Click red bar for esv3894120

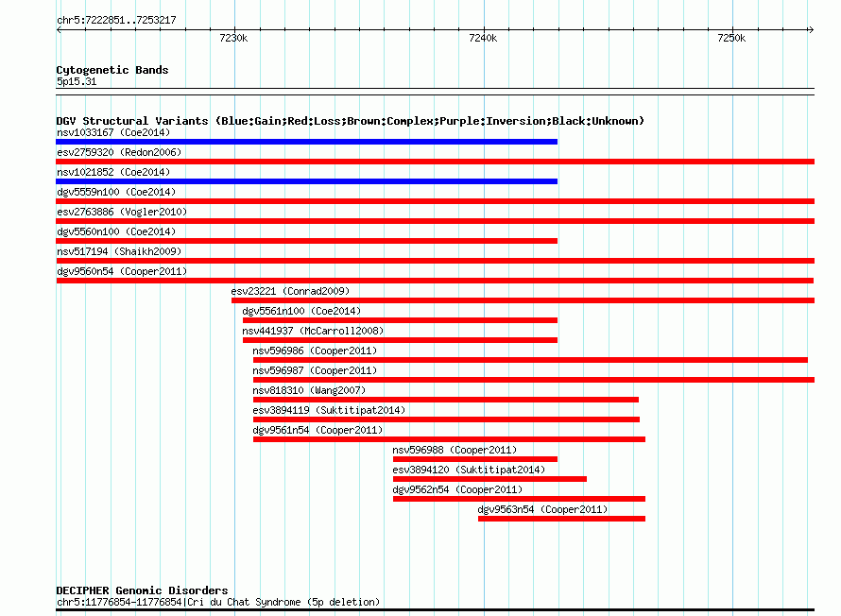(x=489, y=479)
